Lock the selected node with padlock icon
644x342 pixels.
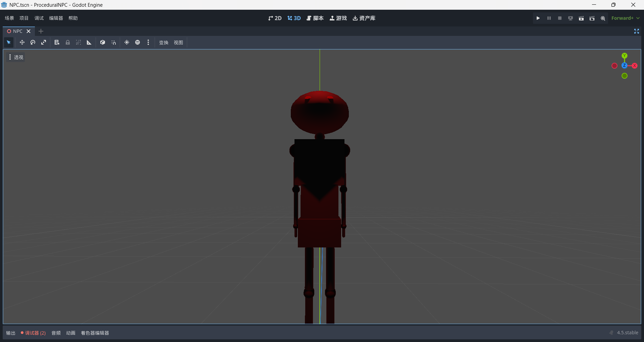68,43
